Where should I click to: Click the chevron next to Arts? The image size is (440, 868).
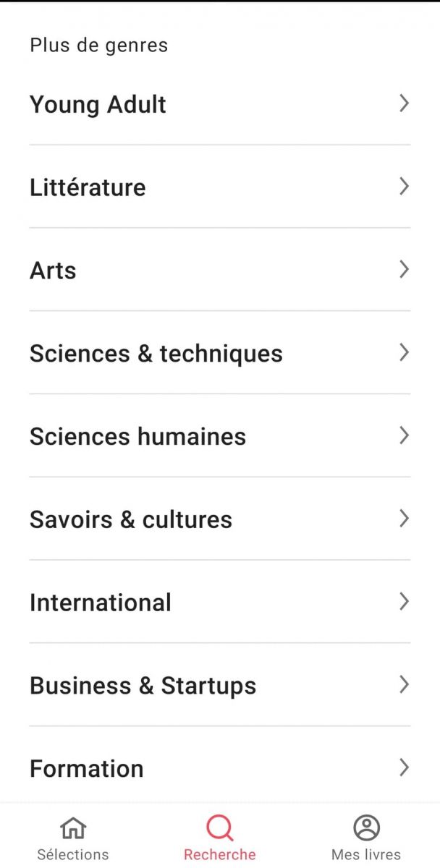(405, 270)
